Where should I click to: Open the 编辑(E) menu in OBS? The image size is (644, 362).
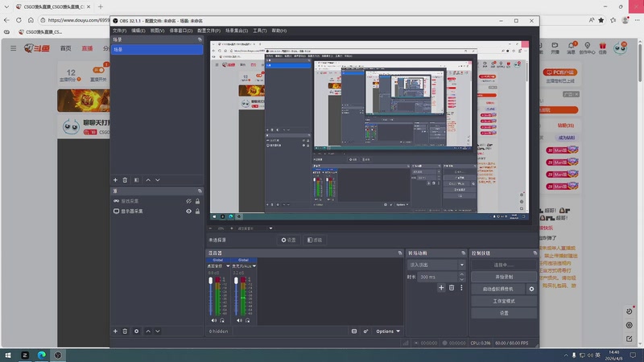[138, 31]
